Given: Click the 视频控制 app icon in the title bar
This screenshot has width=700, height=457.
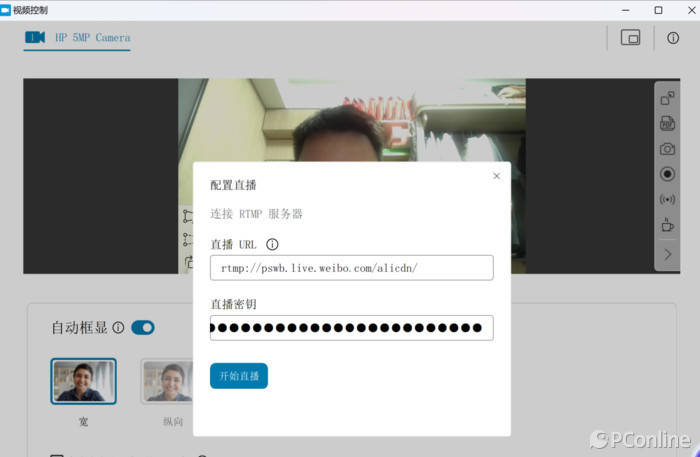Looking at the screenshot, I should coord(7,9).
